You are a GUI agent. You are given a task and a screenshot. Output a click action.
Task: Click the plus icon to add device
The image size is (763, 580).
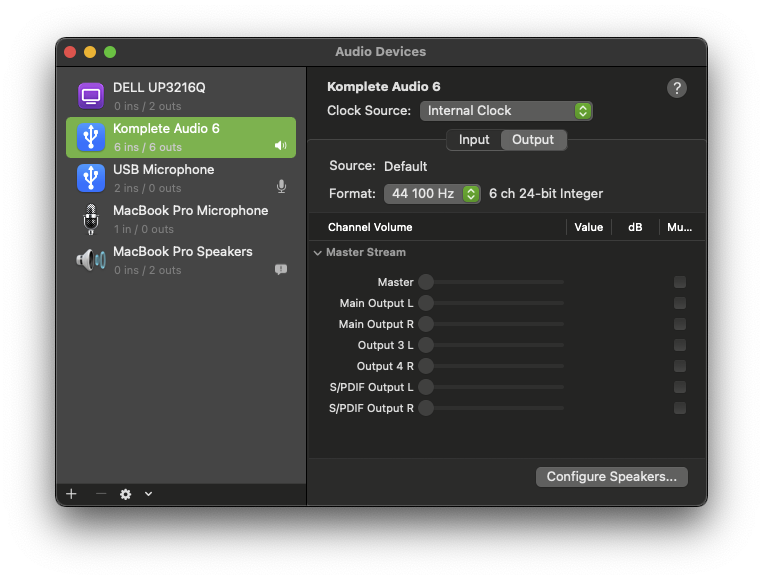pyautogui.click(x=71, y=494)
